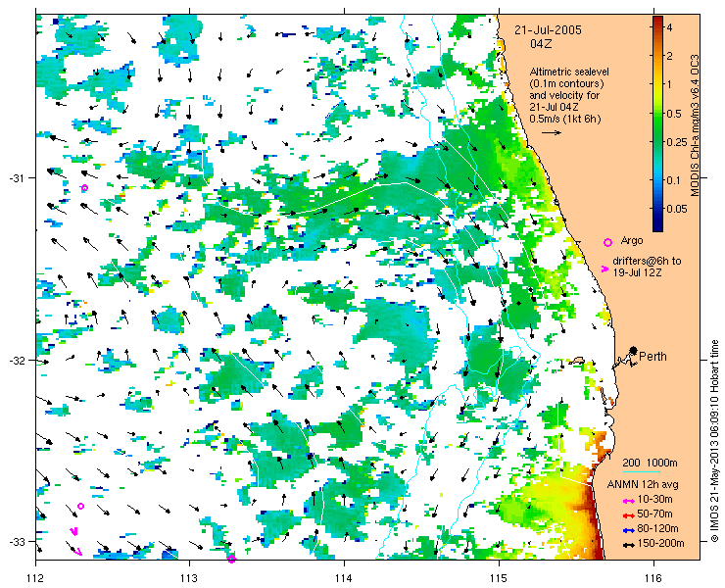Screen dimensions: 725x588
Task: Click colorbar tick label 2
Action: click(669, 56)
